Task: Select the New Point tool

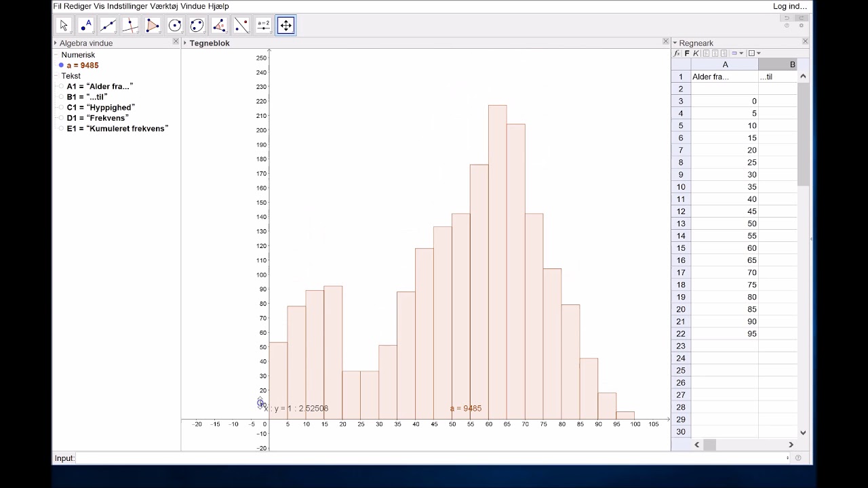Action: point(86,26)
